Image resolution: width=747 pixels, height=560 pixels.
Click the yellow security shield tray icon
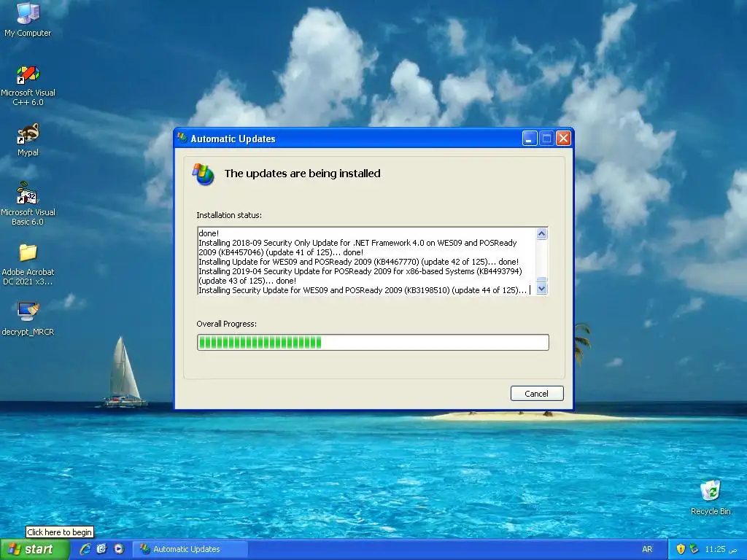(681, 549)
